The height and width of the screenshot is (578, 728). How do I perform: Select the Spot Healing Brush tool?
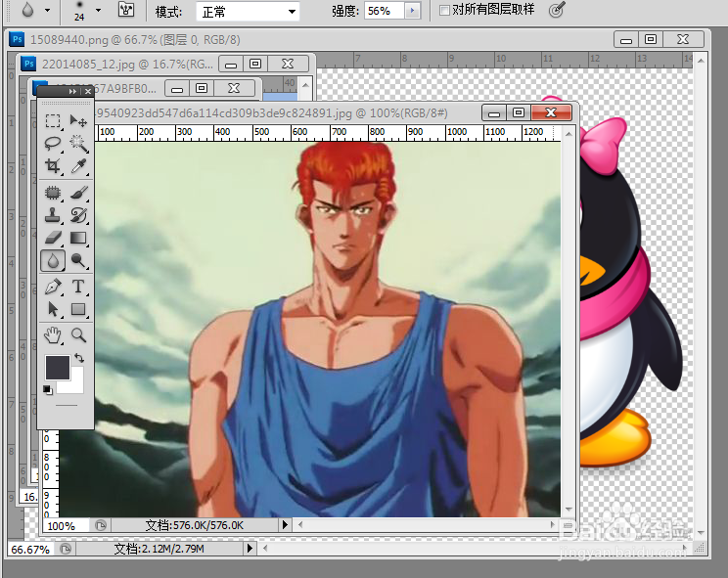[53, 192]
